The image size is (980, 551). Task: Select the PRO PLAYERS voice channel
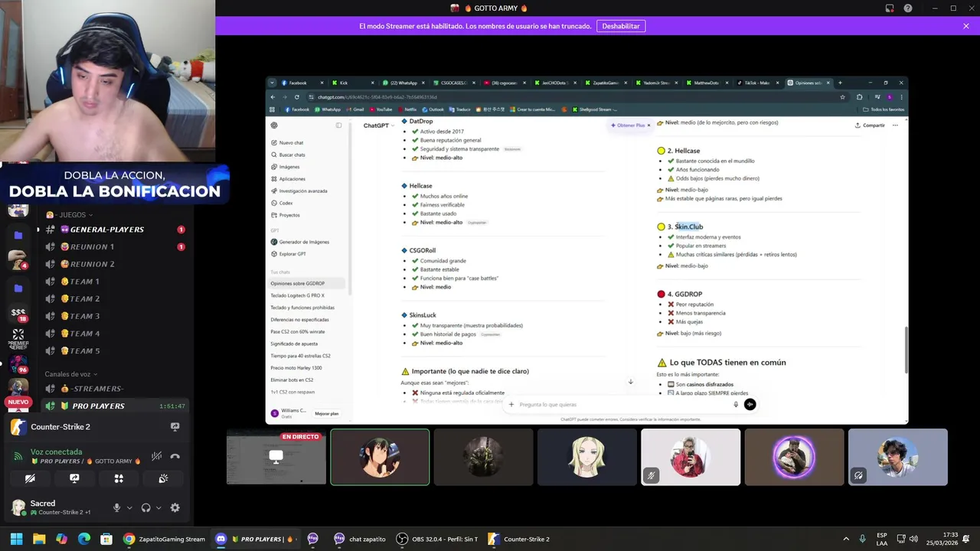(113, 406)
